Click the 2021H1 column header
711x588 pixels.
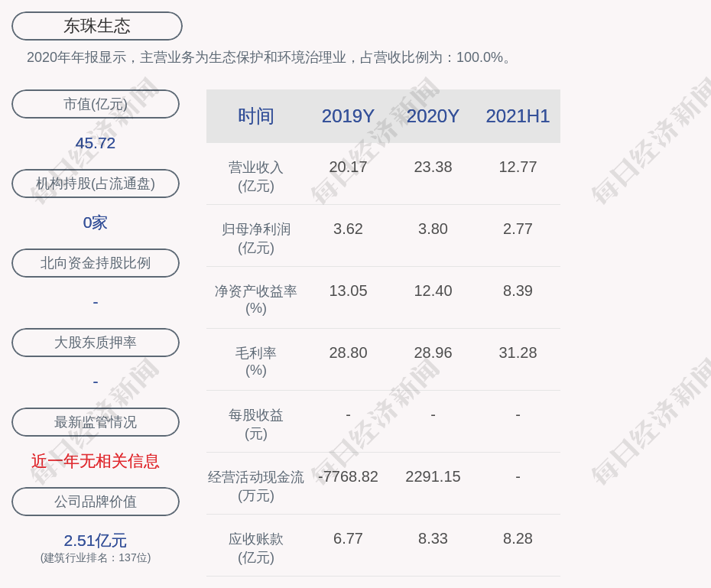(x=518, y=116)
